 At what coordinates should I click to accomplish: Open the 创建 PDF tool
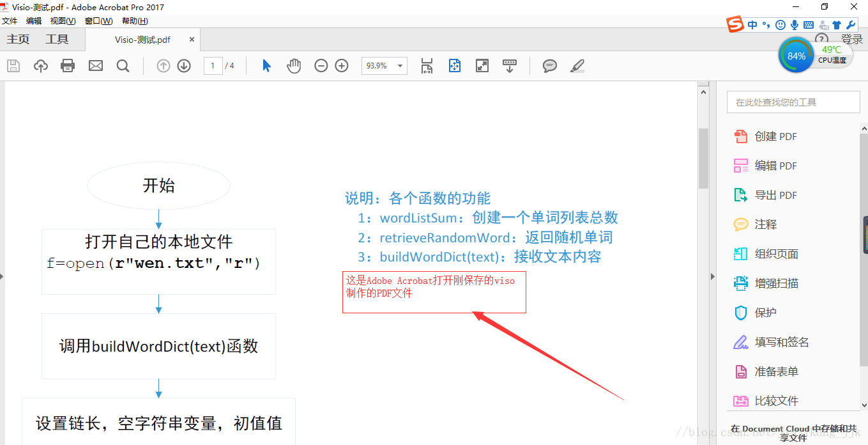[x=776, y=136]
